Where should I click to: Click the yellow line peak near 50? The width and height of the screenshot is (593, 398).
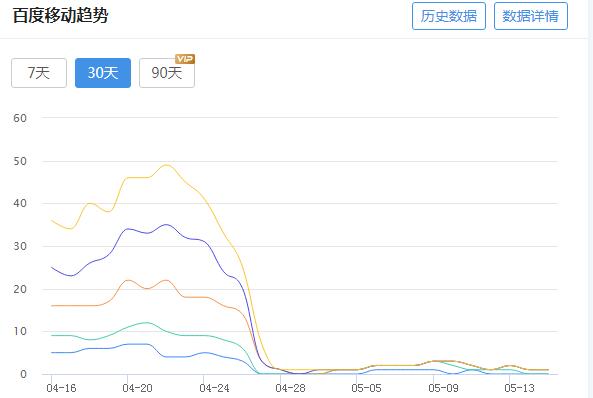(166, 165)
